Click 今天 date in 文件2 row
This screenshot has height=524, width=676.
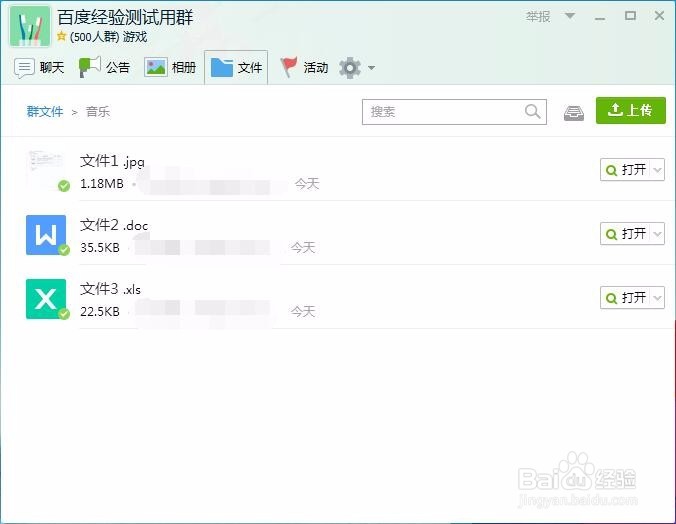(x=303, y=248)
